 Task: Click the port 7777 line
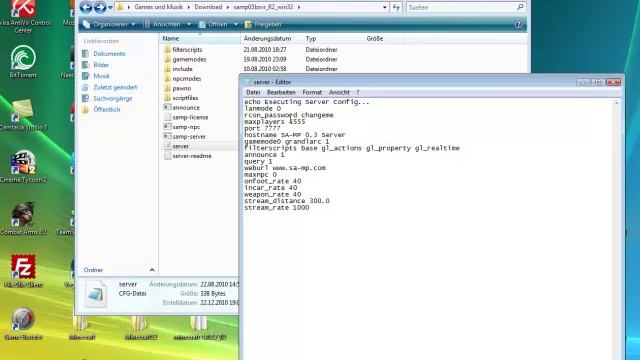point(262,128)
